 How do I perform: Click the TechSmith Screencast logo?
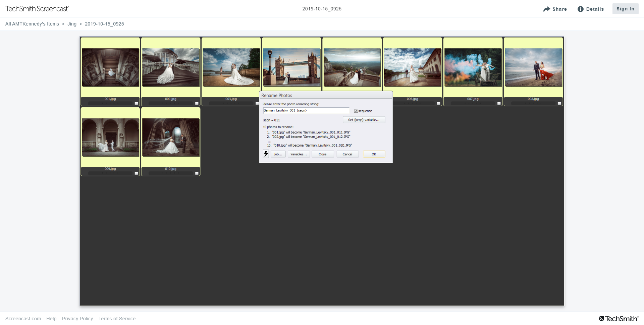coord(37,9)
